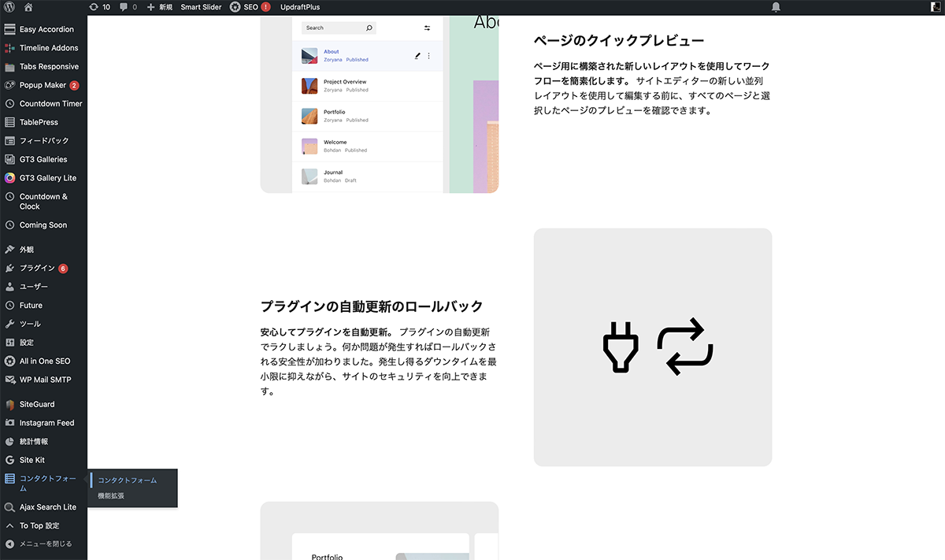Click Smart Slider in admin bar
945x560 pixels.
coord(201,7)
